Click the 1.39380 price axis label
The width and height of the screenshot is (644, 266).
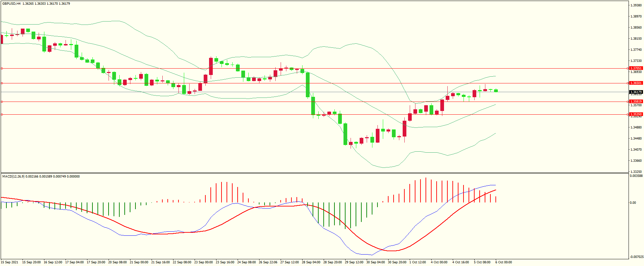(x=636, y=5)
